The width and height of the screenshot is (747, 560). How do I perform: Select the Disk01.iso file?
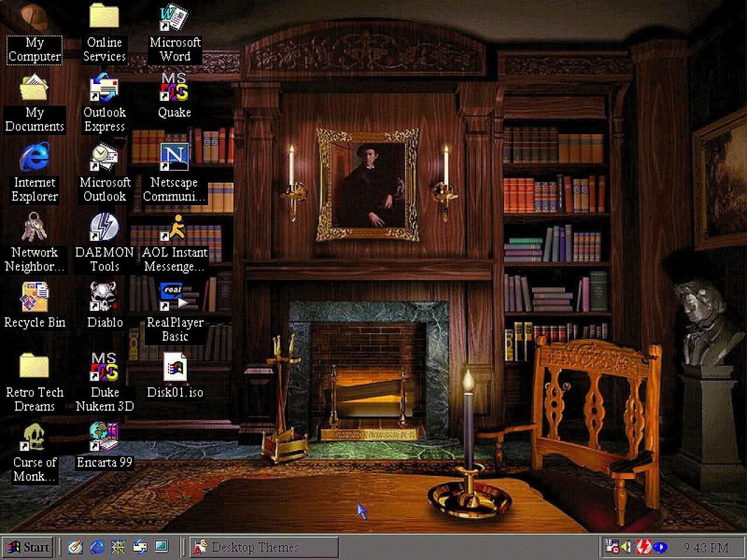(174, 376)
